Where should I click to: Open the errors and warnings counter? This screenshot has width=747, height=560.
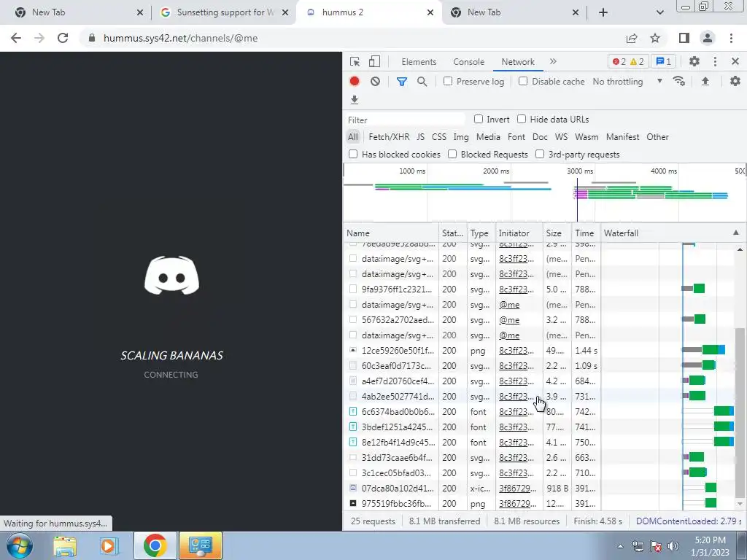click(x=628, y=62)
